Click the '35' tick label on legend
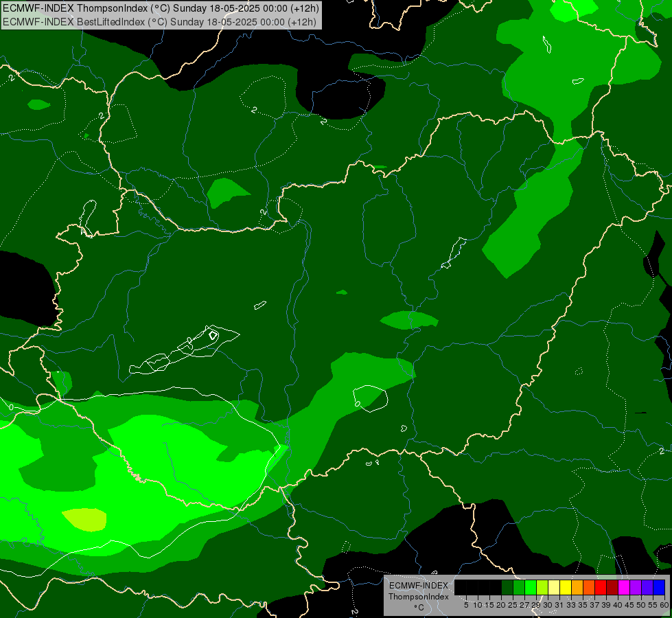Screen dimensions: 672x618 583,605
